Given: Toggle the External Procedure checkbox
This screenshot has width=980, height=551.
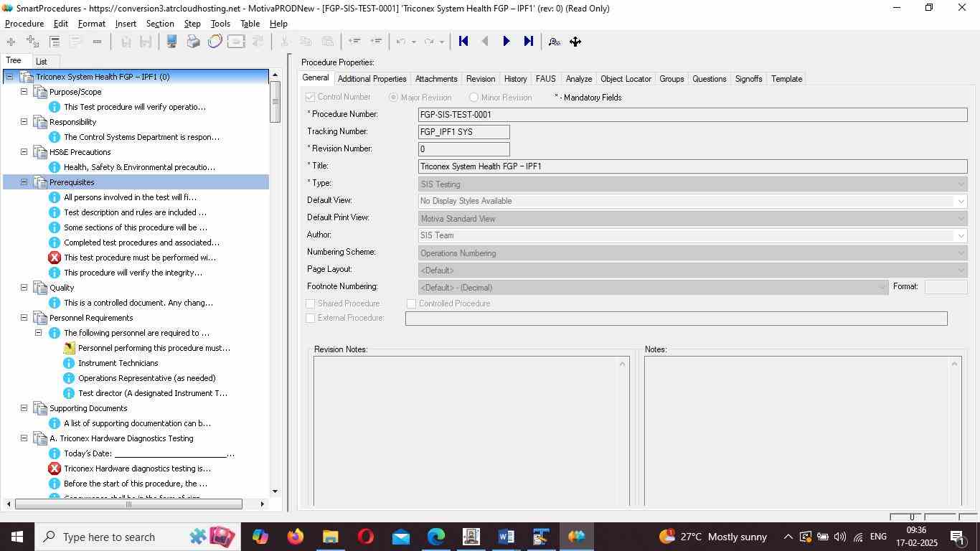Looking at the screenshot, I should pyautogui.click(x=311, y=318).
